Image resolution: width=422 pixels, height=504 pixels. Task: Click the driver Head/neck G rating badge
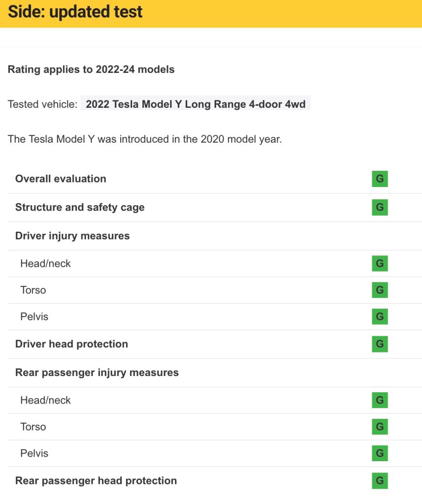pyautogui.click(x=380, y=263)
